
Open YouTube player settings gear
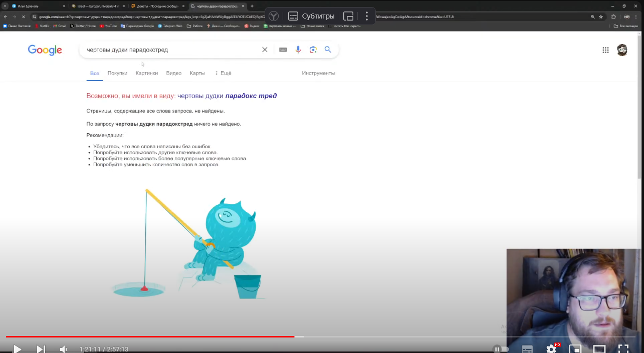click(x=551, y=349)
